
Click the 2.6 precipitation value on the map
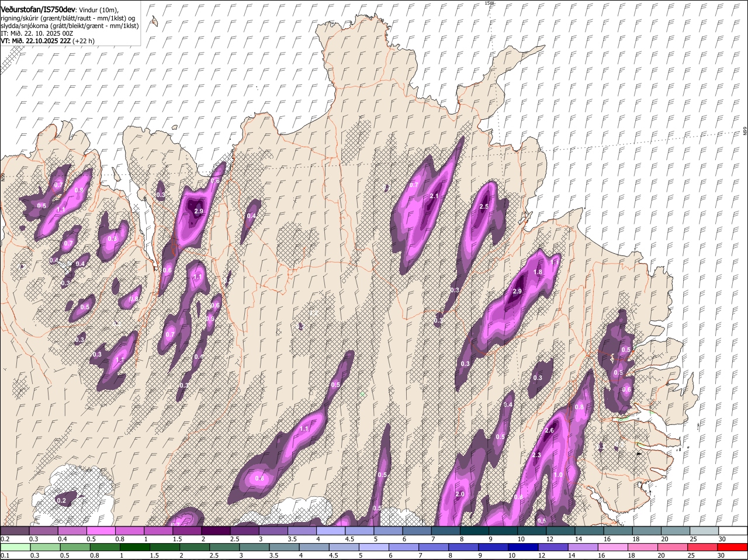[x=549, y=430]
